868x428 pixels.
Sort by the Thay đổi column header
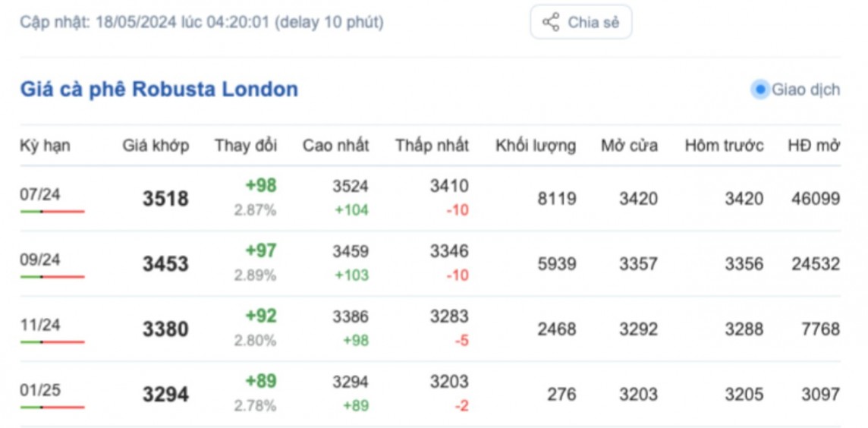click(x=245, y=146)
